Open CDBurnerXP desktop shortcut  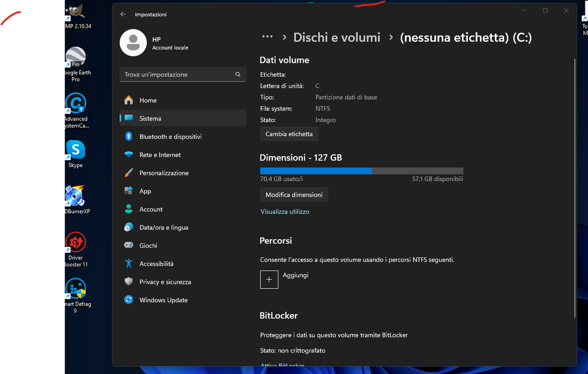[76, 200]
